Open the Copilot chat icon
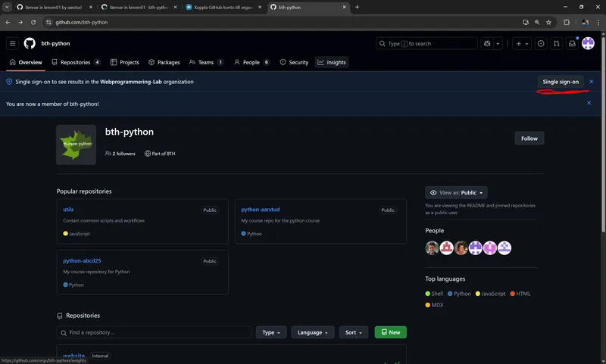The width and height of the screenshot is (606, 364). (487, 44)
